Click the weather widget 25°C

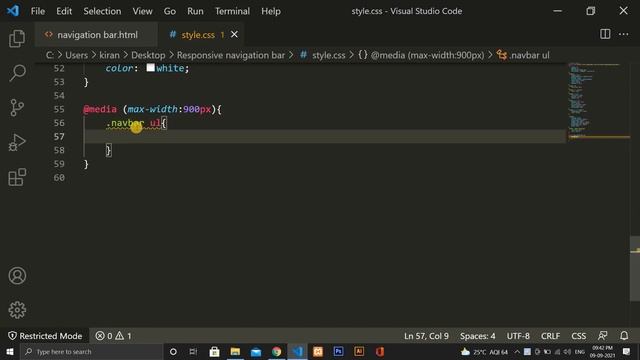click(484, 351)
